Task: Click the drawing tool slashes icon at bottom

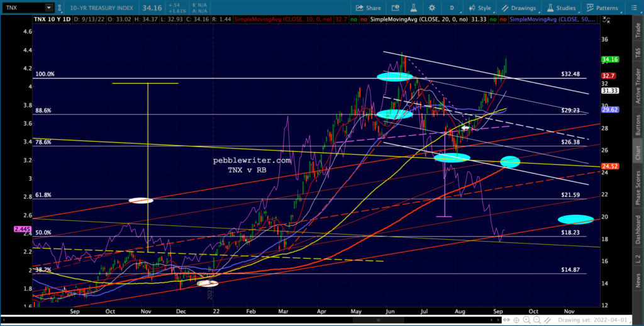Action: pos(547,320)
